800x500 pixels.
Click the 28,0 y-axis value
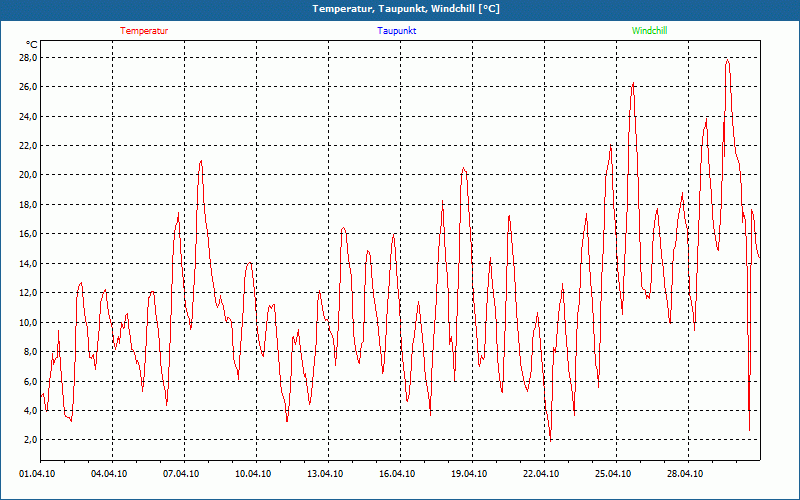29,58
